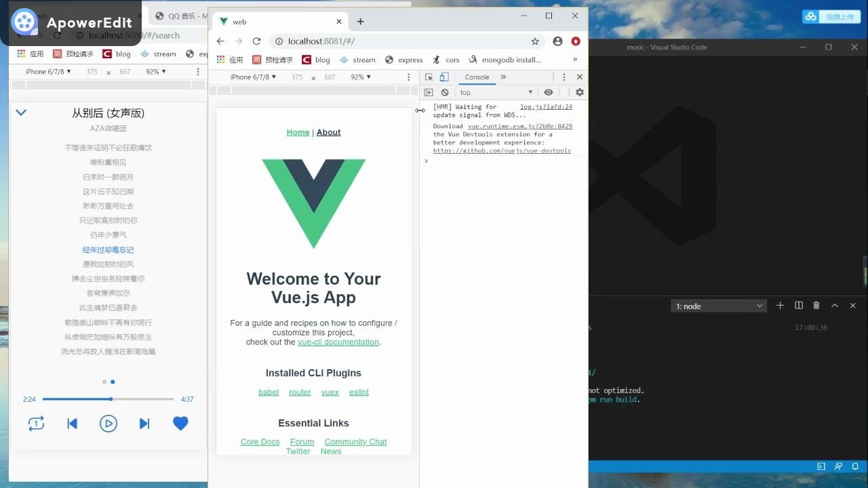Open the DevTools customize menu
Screen dimensions: 868x488
click(x=564, y=77)
